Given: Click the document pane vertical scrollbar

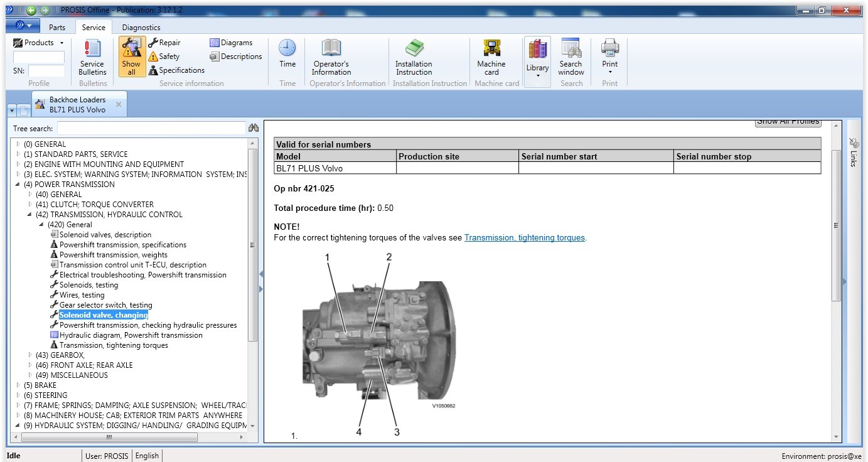Looking at the screenshot, I should (x=835, y=226).
